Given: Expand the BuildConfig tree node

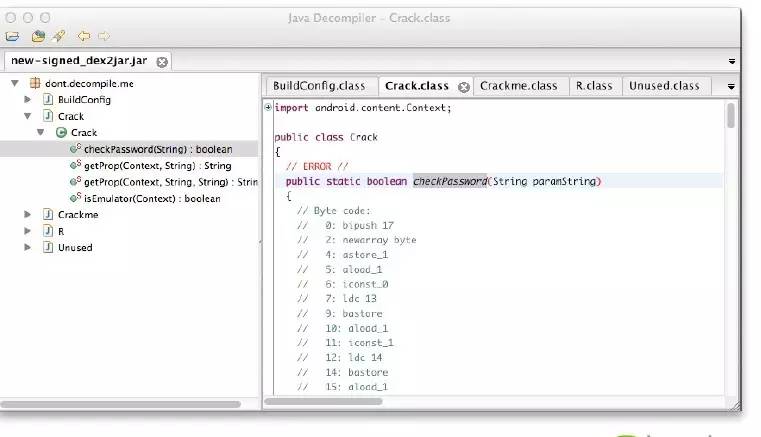Looking at the screenshot, I should (29, 100).
